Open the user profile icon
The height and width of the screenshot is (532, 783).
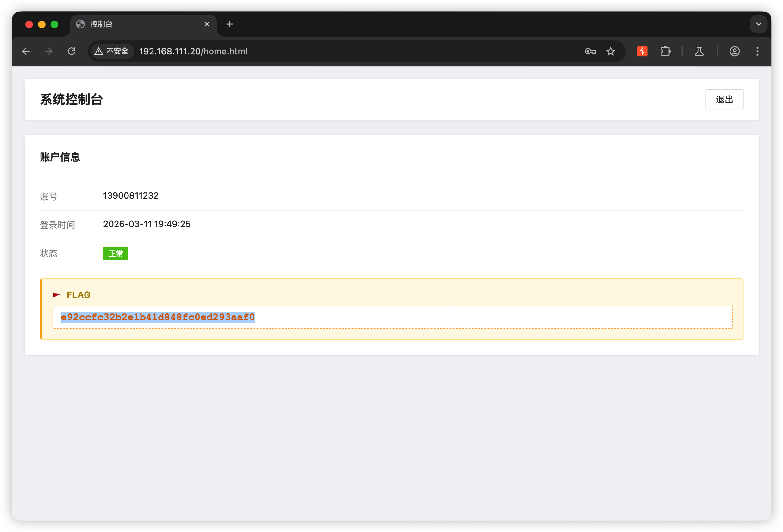[735, 51]
